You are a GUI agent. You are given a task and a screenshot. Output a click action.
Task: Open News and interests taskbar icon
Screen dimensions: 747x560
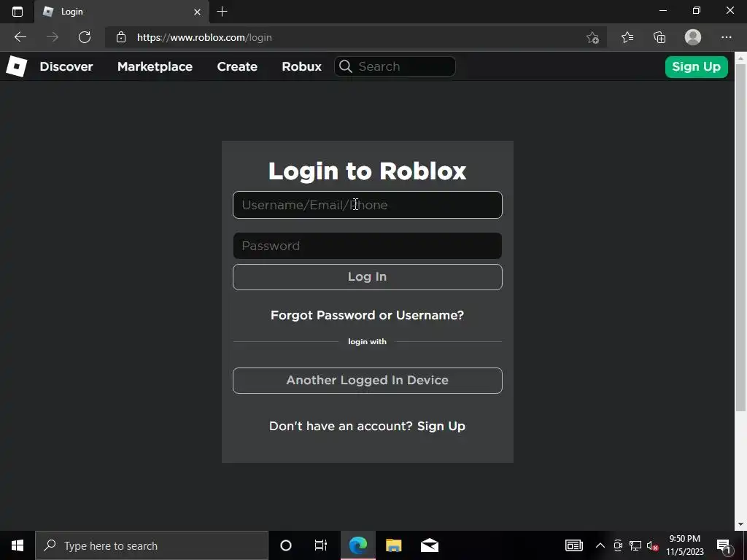pos(573,545)
